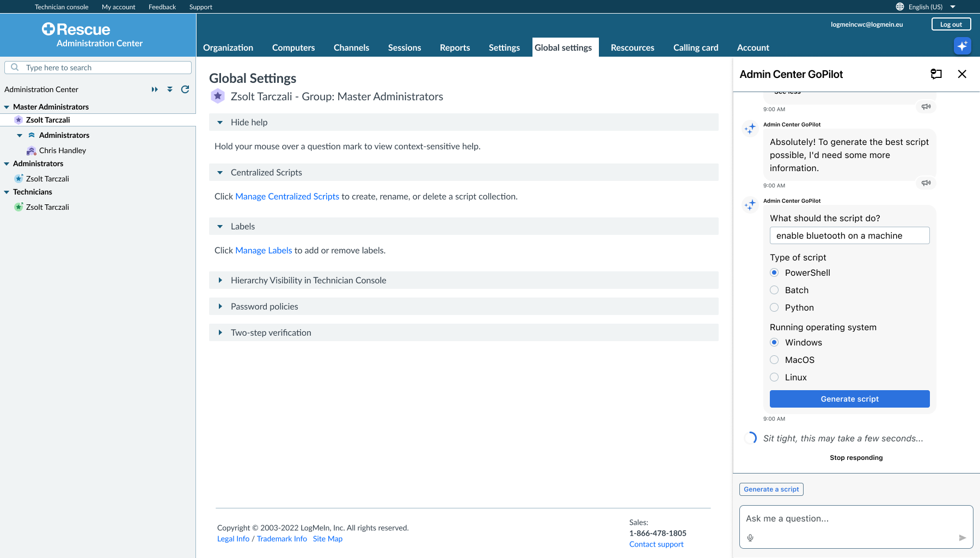Click Chris Handley's user icon
This screenshot has height=558, width=980.
(31, 150)
